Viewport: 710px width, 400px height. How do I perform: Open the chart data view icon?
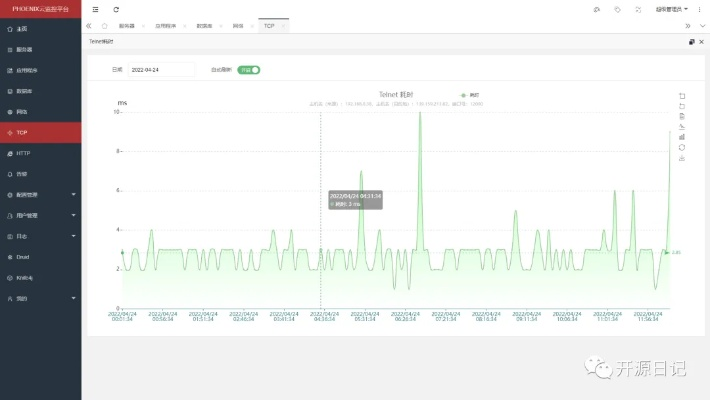pyautogui.click(x=682, y=116)
